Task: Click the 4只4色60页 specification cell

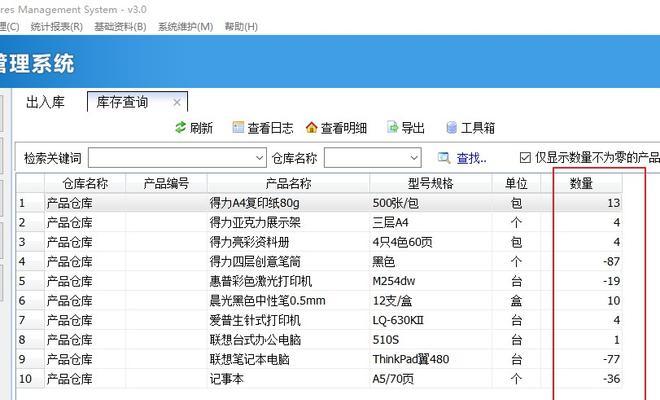Action: click(431, 242)
